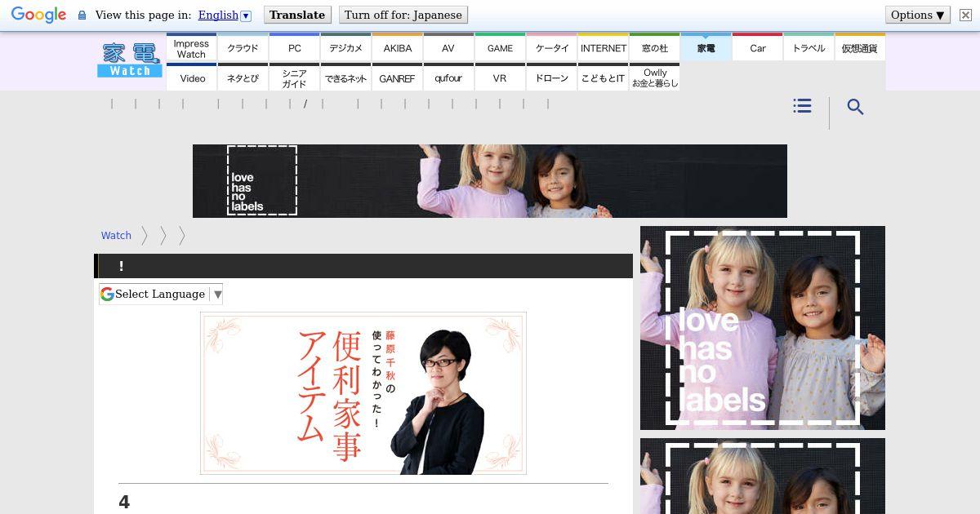Go to Impress Watch tab

click(x=191, y=48)
